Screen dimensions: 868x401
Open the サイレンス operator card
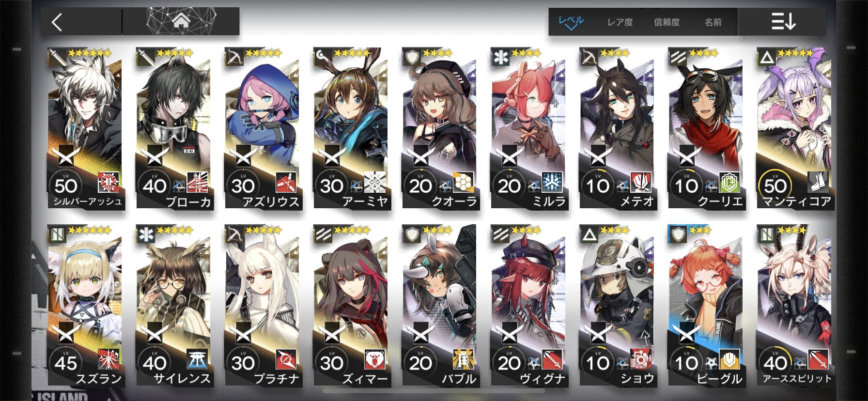pyautogui.click(x=174, y=306)
